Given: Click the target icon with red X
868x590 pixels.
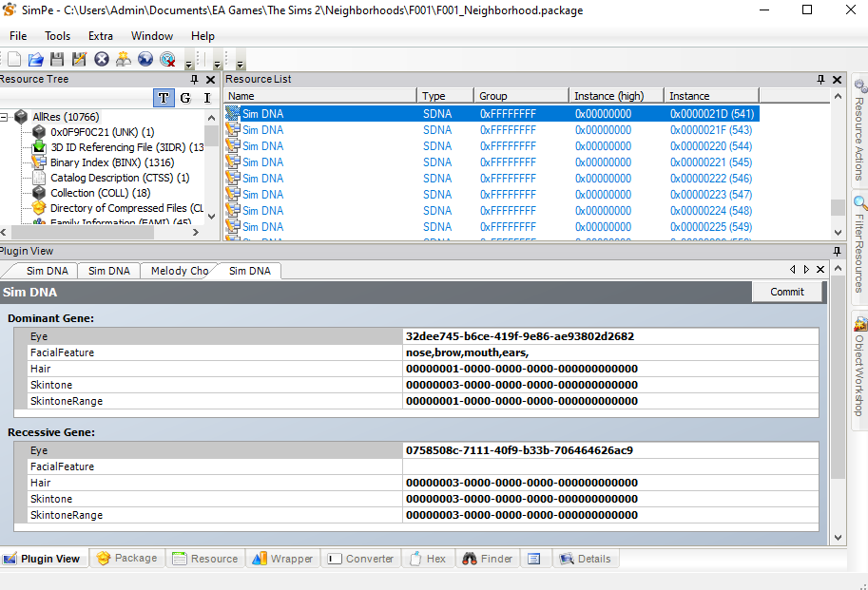Looking at the screenshot, I should [x=167, y=59].
